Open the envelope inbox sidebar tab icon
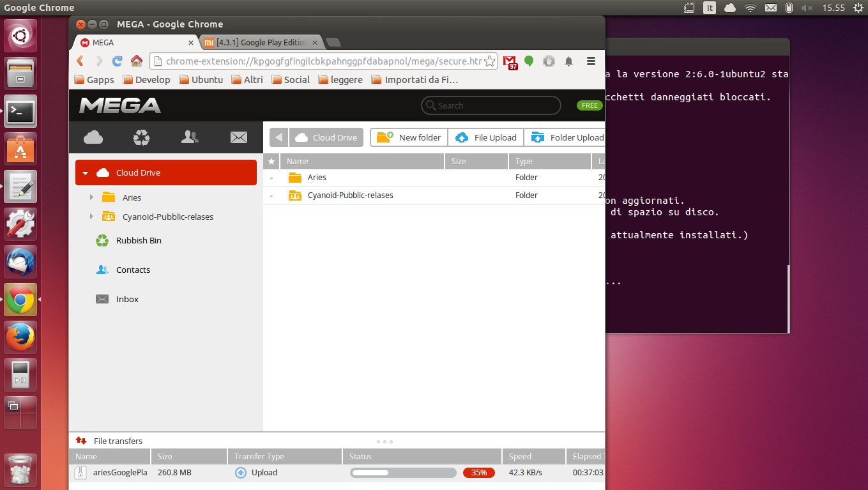 click(238, 137)
